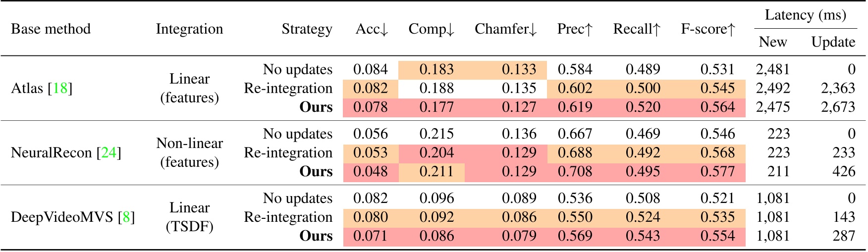
Task: Follow the citation 8 link beside DeepVideoMVS
Action: tap(126, 217)
